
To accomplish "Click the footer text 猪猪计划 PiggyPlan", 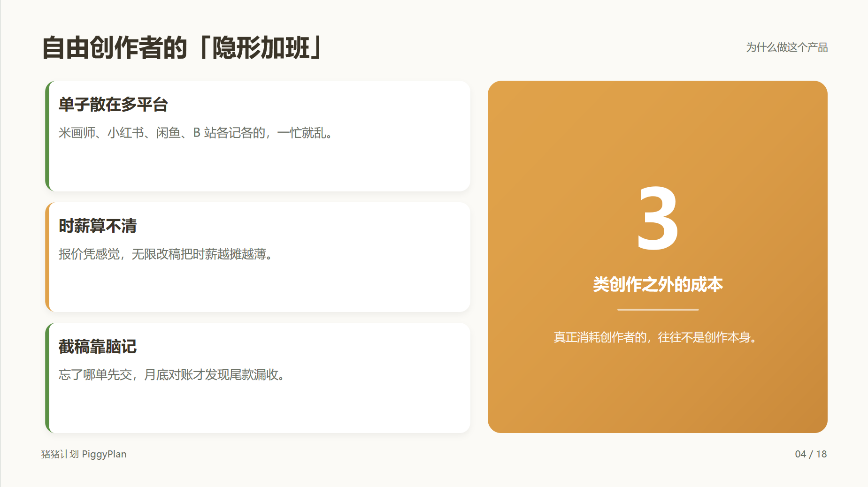I will (x=84, y=454).
